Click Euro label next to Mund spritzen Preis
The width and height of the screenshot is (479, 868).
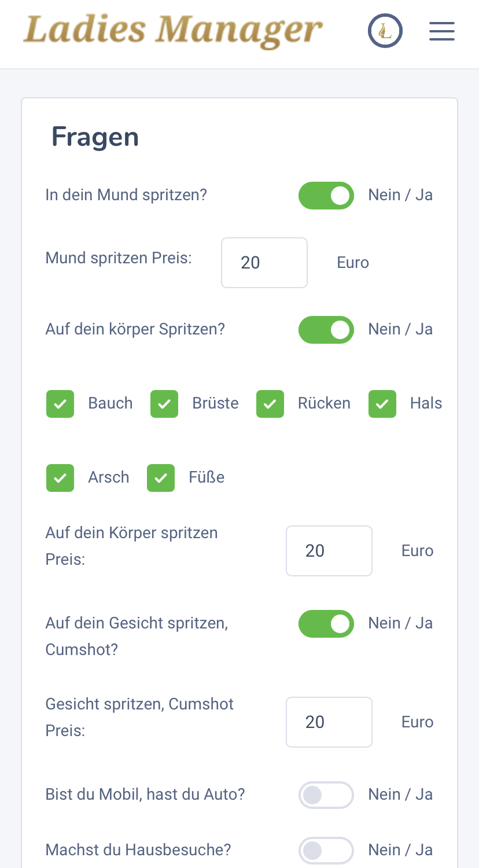353,263
